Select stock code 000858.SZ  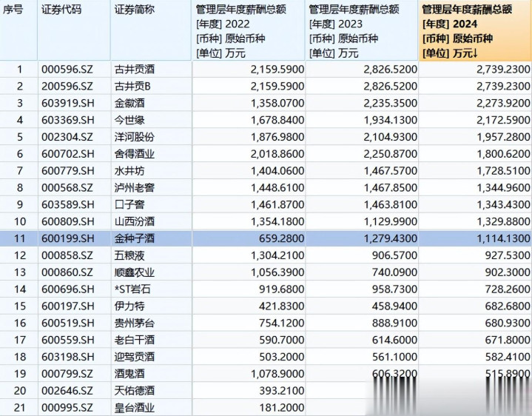(x=67, y=255)
